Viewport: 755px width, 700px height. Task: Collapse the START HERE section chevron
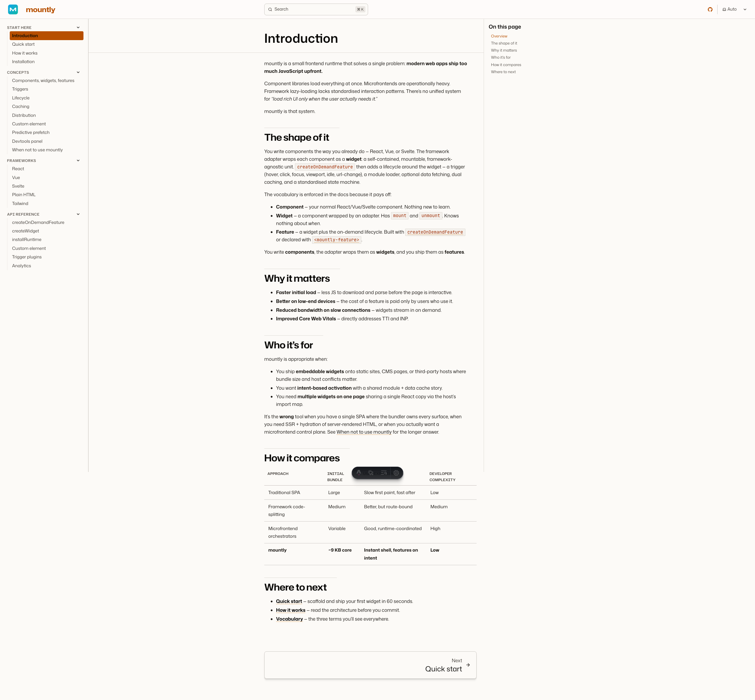point(78,27)
